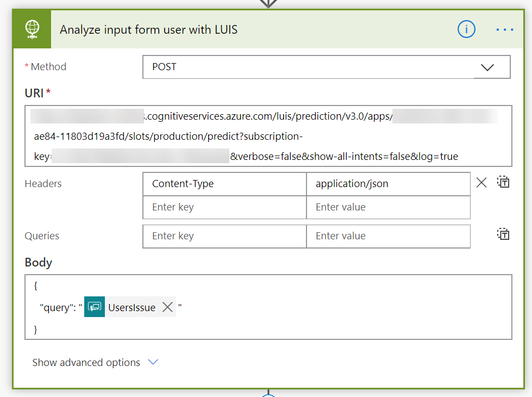Edit the Content-Type header key field
Viewport: 532px width, 397px height.
coord(224,184)
